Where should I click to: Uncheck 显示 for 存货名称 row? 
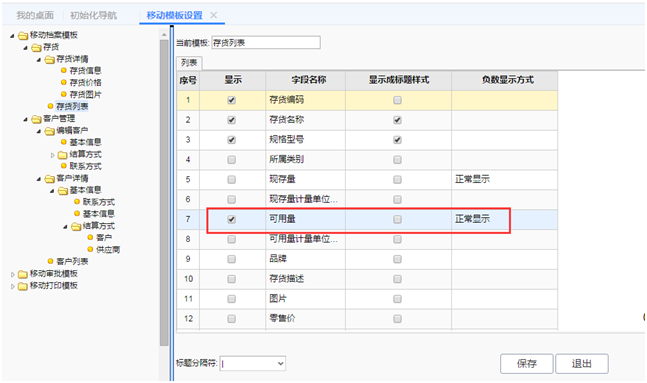click(231, 120)
